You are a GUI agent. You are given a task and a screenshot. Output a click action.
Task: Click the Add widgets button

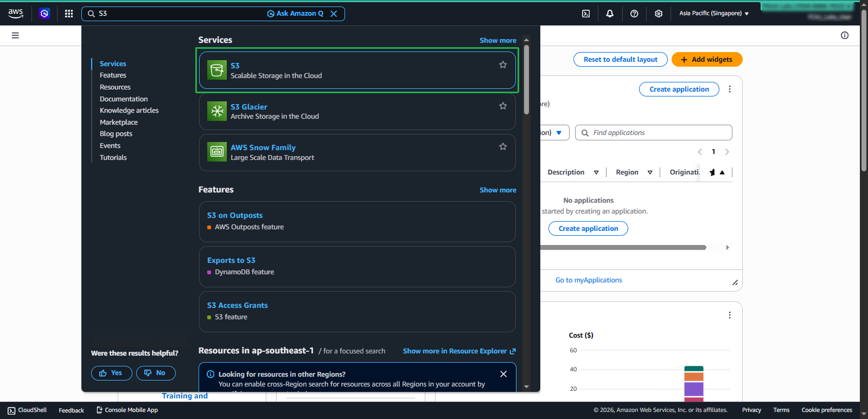pos(707,60)
